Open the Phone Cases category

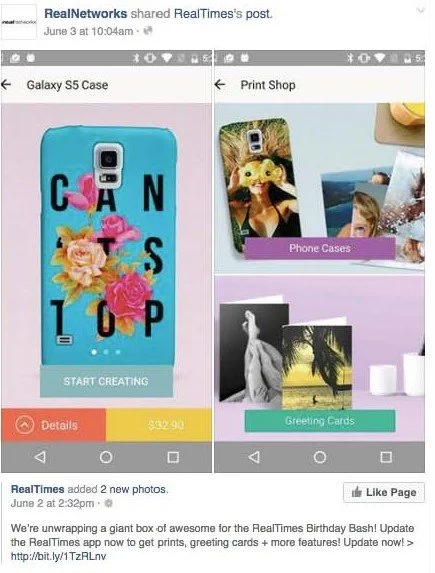tap(320, 248)
